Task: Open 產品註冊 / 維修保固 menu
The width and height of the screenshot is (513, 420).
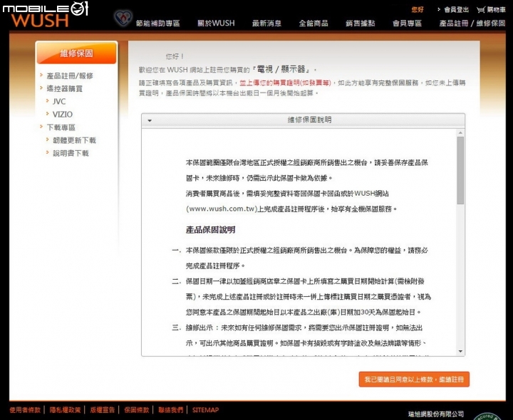Action: [472, 23]
